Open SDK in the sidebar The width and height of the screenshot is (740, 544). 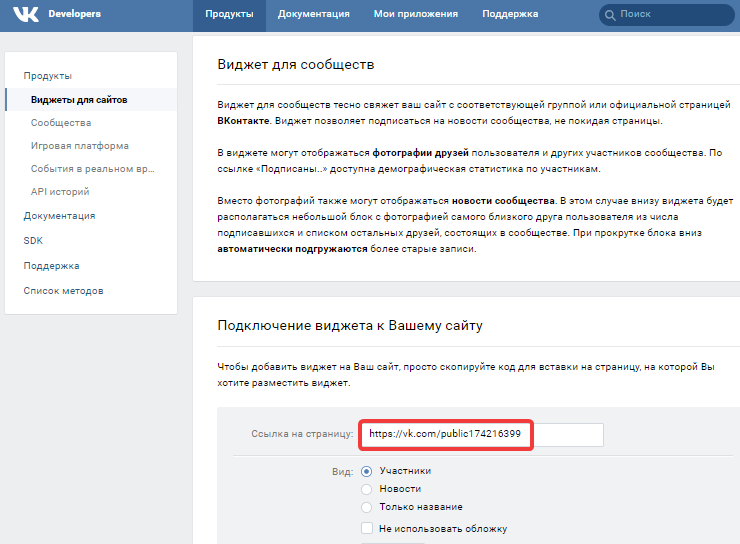tap(33, 241)
